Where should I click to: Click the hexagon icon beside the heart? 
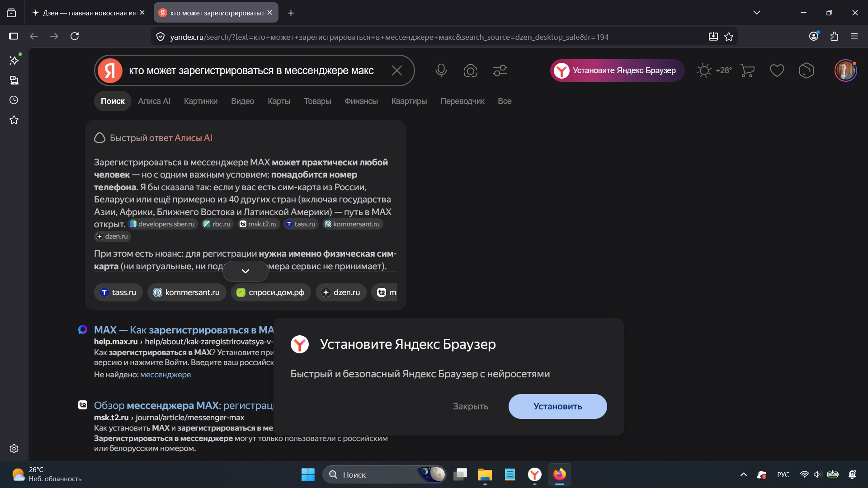point(807,70)
